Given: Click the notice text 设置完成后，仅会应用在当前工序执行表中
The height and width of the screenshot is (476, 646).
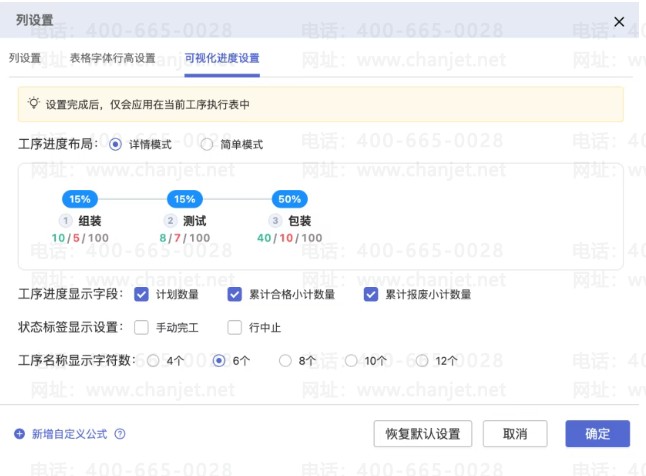Looking at the screenshot, I should click(147, 105).
